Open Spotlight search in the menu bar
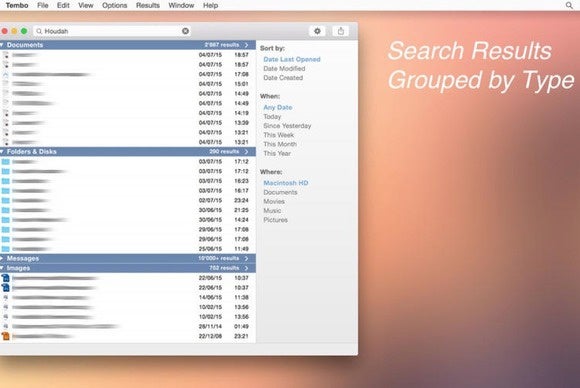 point(569,5)
